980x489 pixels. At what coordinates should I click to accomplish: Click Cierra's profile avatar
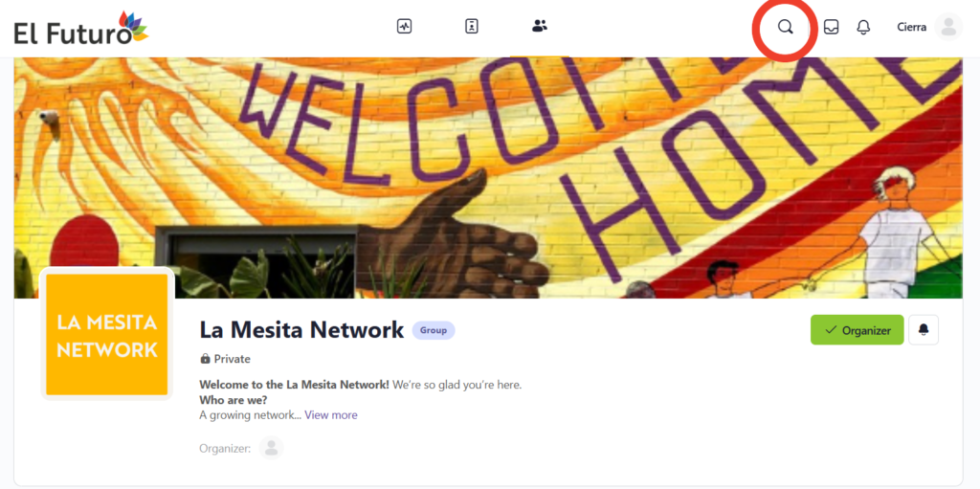pyautogui.click(x=948, y=27)
